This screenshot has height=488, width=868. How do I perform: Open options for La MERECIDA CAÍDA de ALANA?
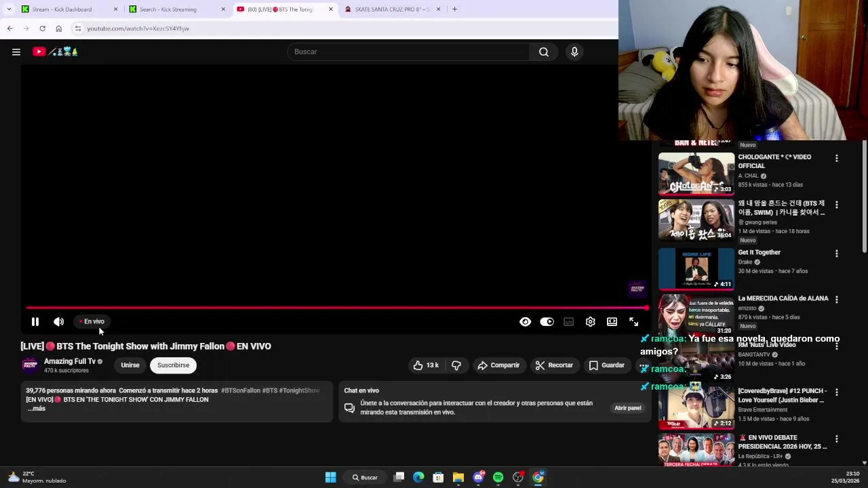click(836, 300)
